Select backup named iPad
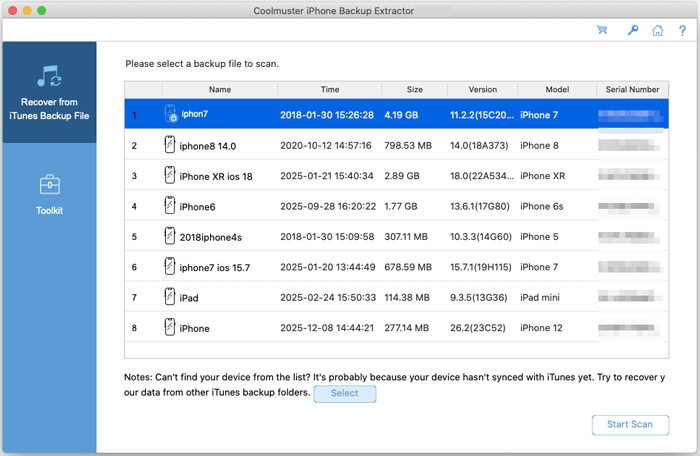 point(189,298)
